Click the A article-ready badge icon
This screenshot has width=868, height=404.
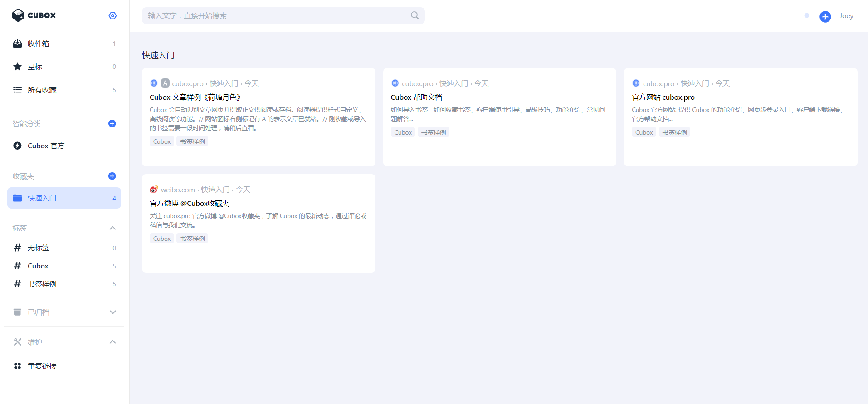tap(165, 83)
